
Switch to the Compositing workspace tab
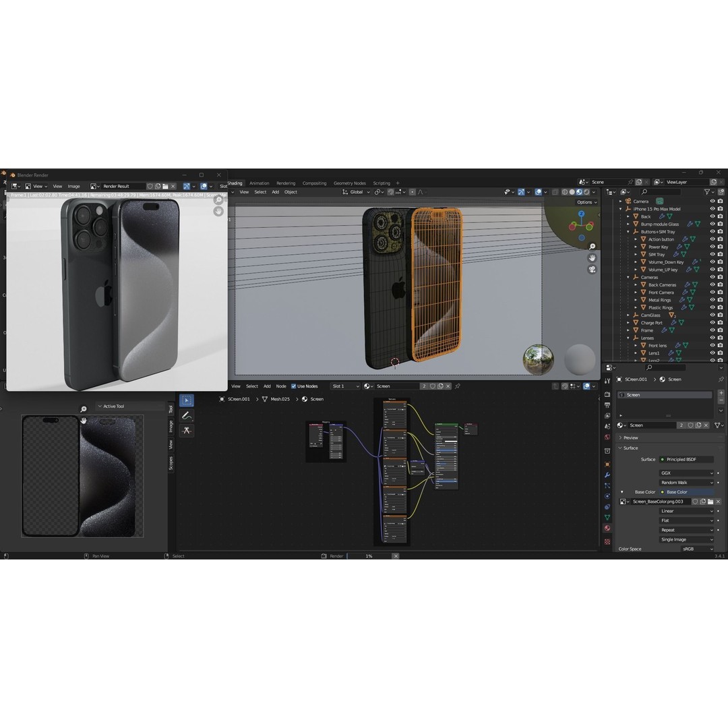click(314, 183)
